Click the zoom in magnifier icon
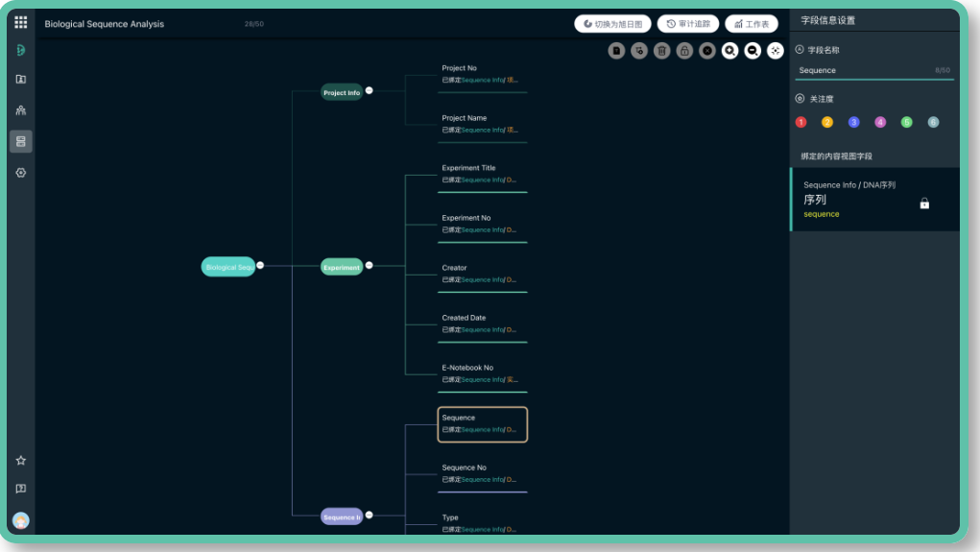Screen dimensions: 980x552 tap(730, 51)
